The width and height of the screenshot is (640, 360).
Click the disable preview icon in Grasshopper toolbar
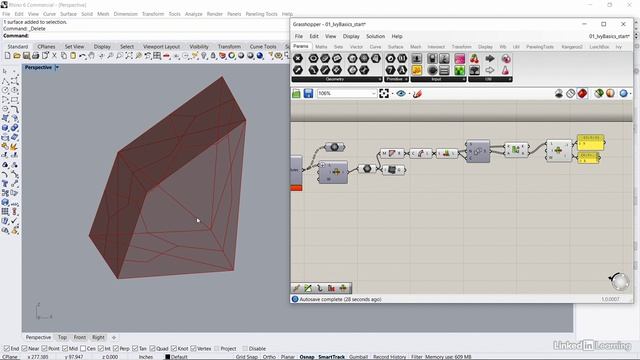tap(571, 93)
